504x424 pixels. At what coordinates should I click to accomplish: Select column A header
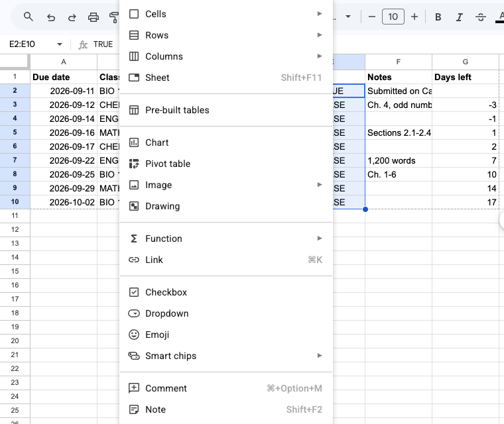pos(64,62)
